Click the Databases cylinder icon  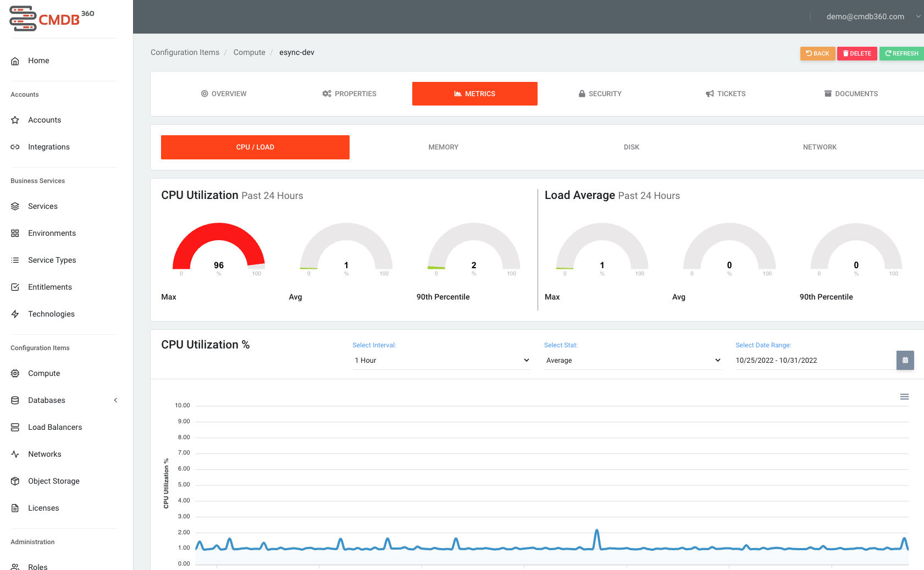point(15,400)
